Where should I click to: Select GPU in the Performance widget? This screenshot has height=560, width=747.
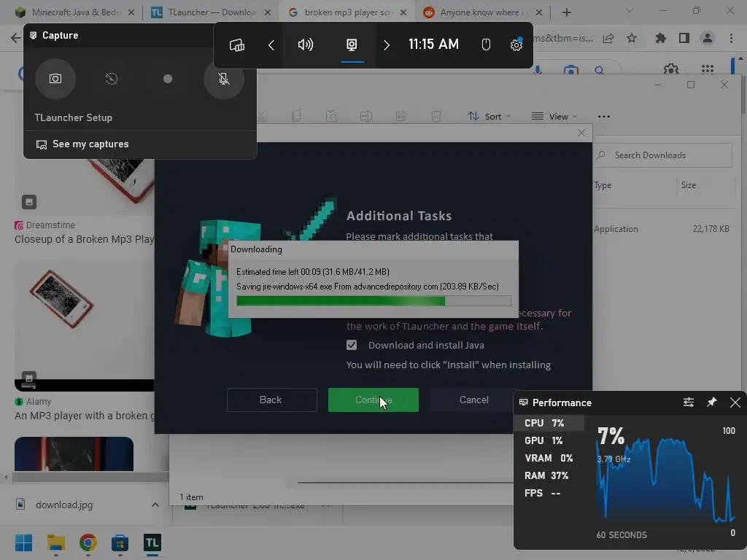pyautogui.click(x=549, y=440)
